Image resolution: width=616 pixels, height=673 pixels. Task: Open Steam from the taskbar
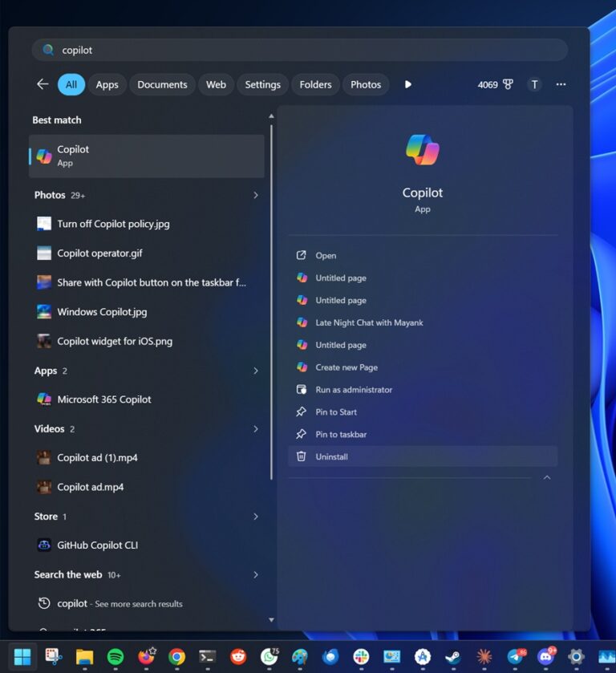pyautogui.click(x=453, y=657)
